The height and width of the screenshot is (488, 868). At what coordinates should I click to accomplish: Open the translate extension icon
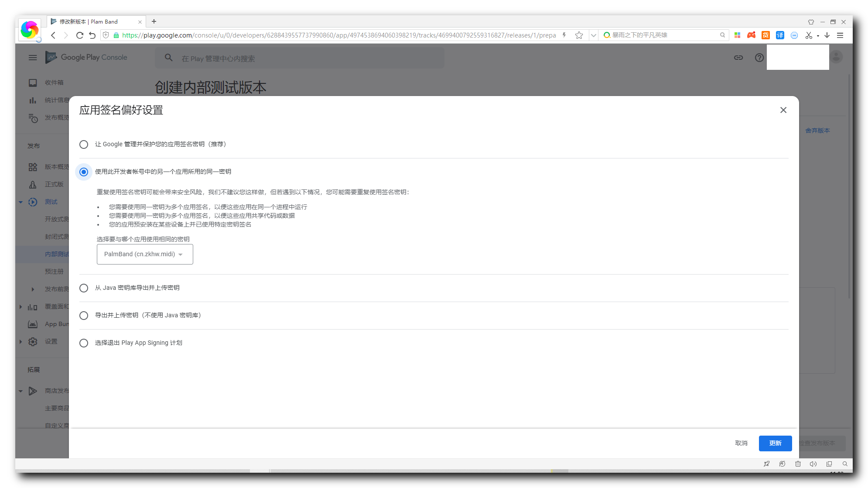point(780,35)
